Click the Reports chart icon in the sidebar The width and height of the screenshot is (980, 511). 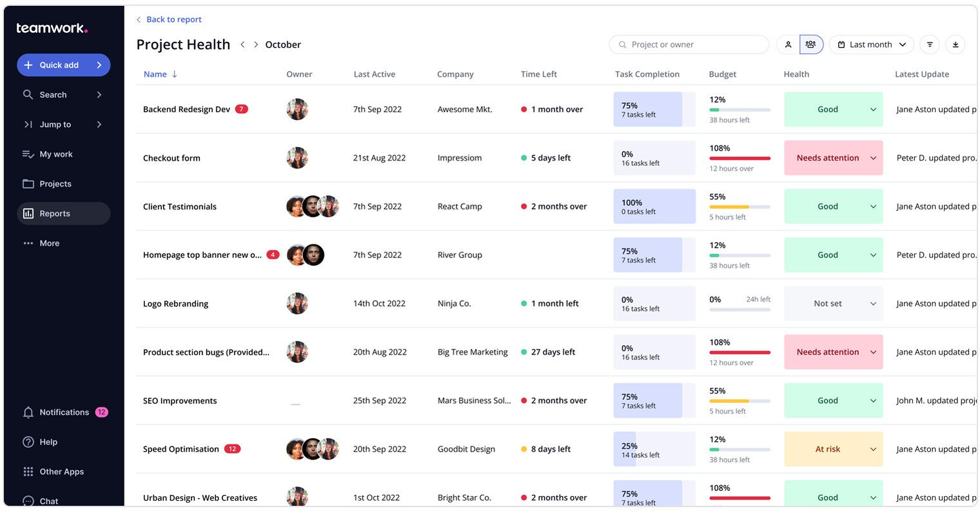click(x=28, y=214)
